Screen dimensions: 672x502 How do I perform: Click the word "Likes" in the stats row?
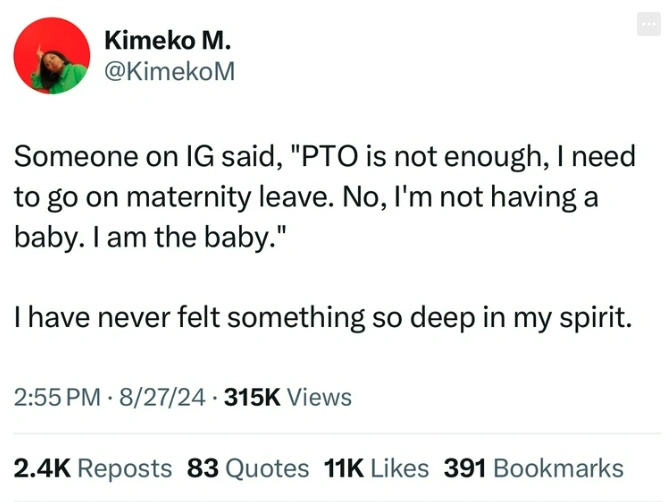[x=399, y=467]
